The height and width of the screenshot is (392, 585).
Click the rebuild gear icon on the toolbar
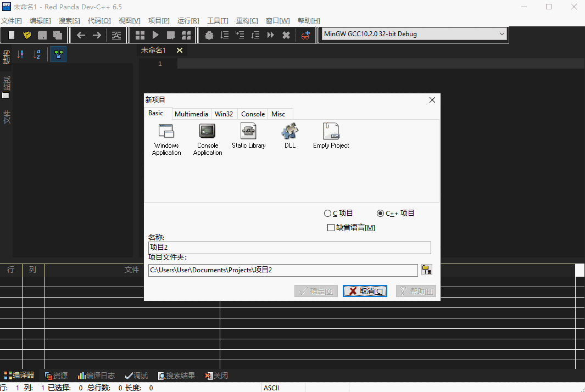[209, 35]
